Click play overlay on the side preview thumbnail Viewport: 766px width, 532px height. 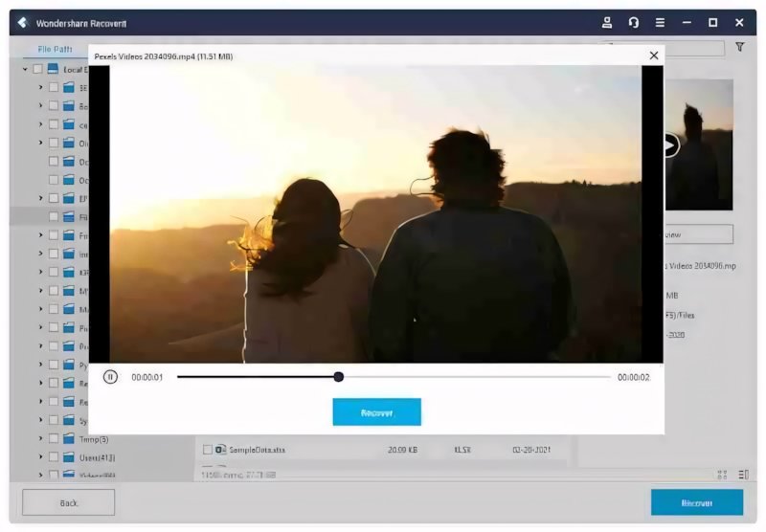tap(672, 144)
